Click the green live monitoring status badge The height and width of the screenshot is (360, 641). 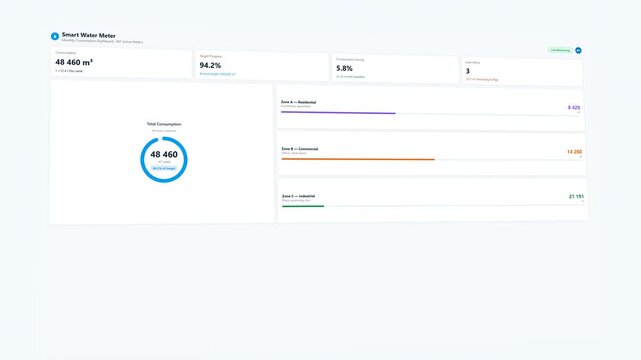point(560,50)
